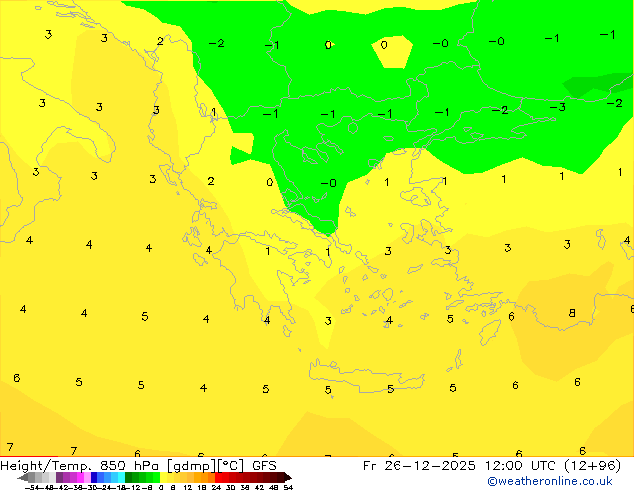Click the "24" label under the legend
The image size is (634, 490).
[216, 487]
